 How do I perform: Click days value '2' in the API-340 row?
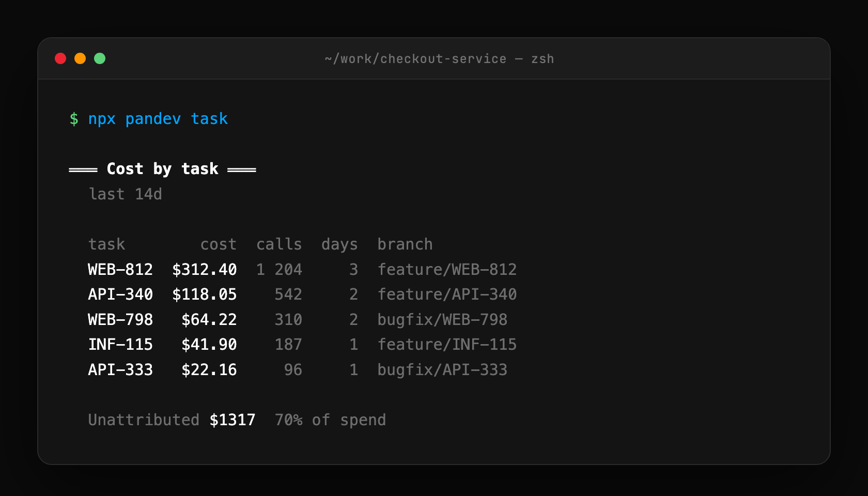[353, 295]
